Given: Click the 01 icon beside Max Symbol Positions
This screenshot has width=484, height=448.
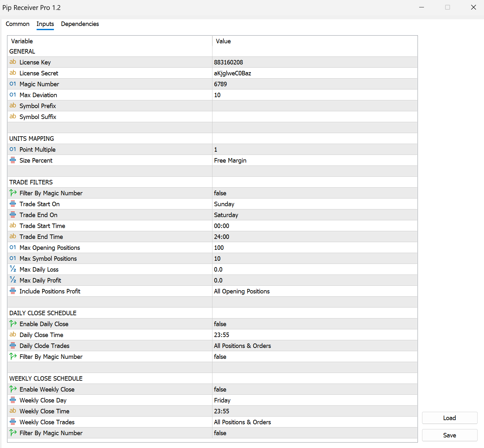Looking at the screenshot, I should 13,258.
